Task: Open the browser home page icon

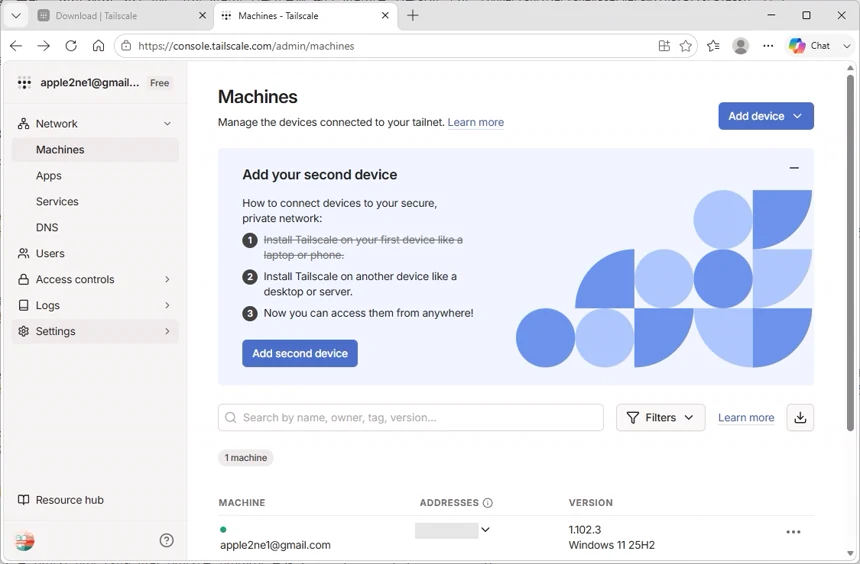Action: coord(98,46)
